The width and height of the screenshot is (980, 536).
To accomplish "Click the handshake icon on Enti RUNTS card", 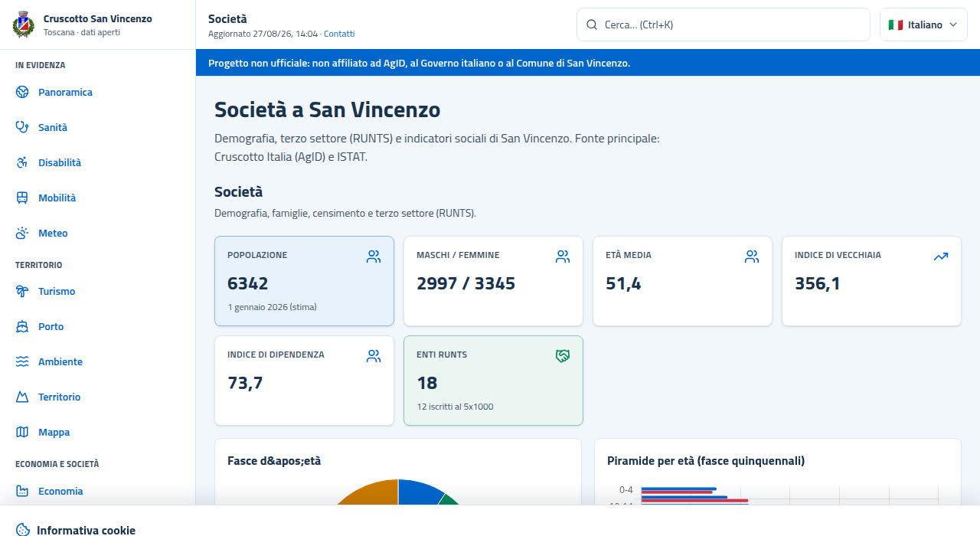I will tap(563, 356).
